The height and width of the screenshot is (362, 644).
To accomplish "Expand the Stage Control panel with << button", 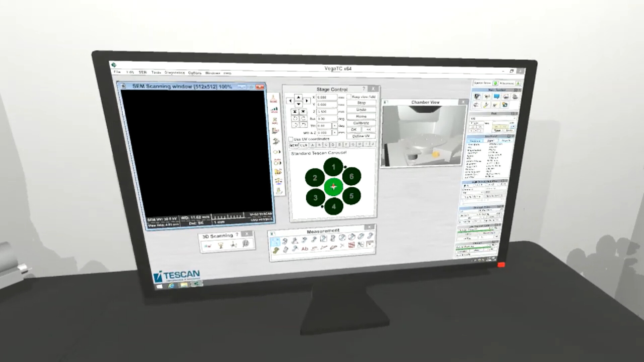I will [x=369, y=129].
